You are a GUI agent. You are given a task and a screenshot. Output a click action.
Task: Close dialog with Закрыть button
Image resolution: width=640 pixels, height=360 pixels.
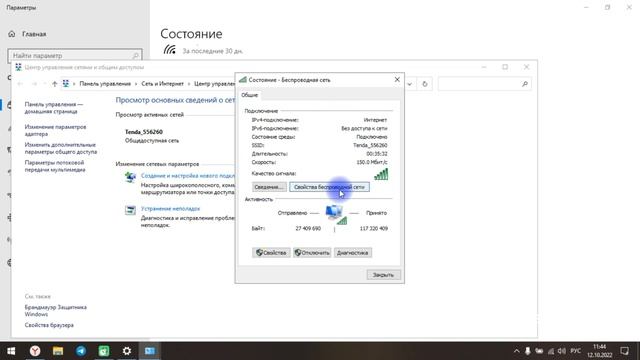383,275
